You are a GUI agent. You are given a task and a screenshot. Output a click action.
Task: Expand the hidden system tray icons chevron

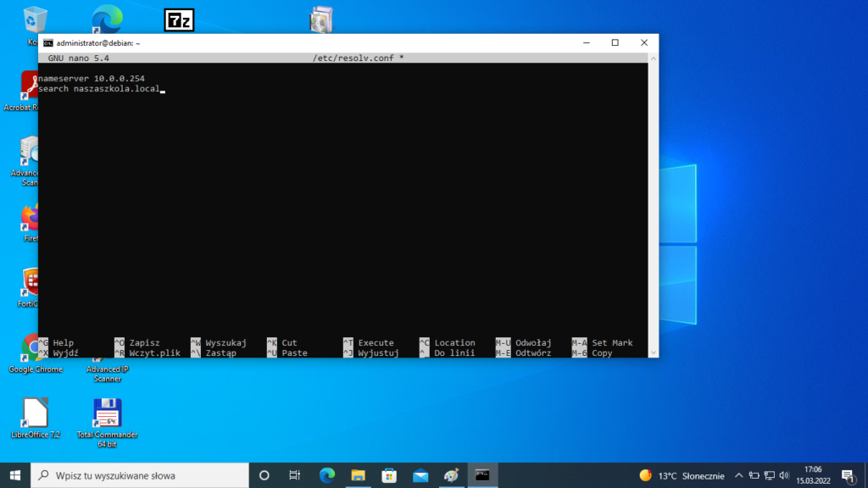738,475
